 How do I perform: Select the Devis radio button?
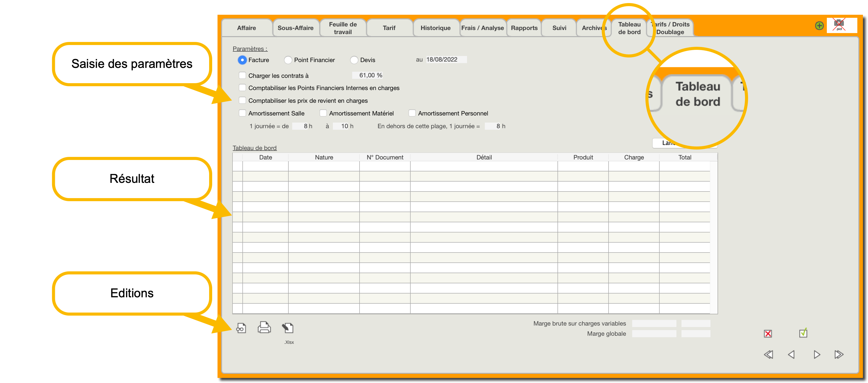point(354,60)
